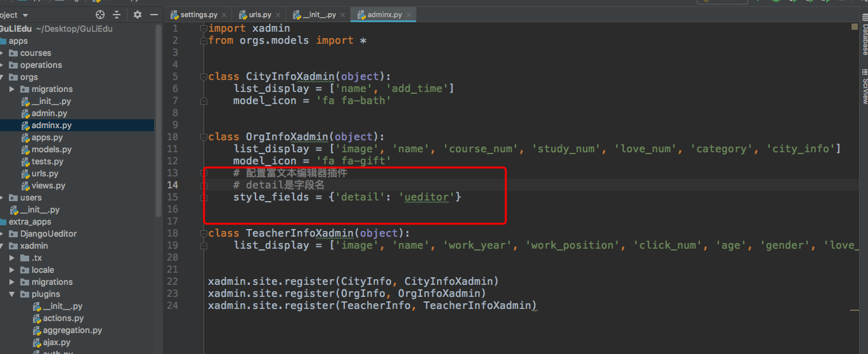Screen dimensions: 868x354
Task: Close the __init__.py editor tab
Action: [x=343, y=15]
